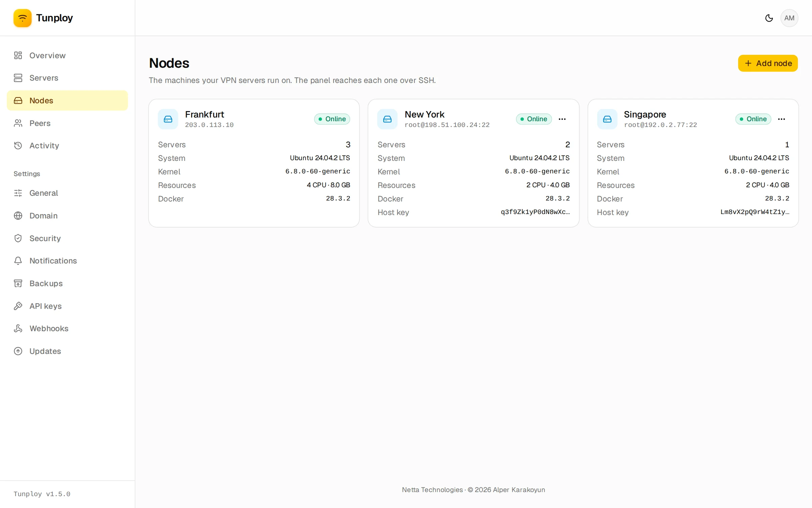
Task: Click the Webhooks icon in sidebar
Action: coord(18,329)
